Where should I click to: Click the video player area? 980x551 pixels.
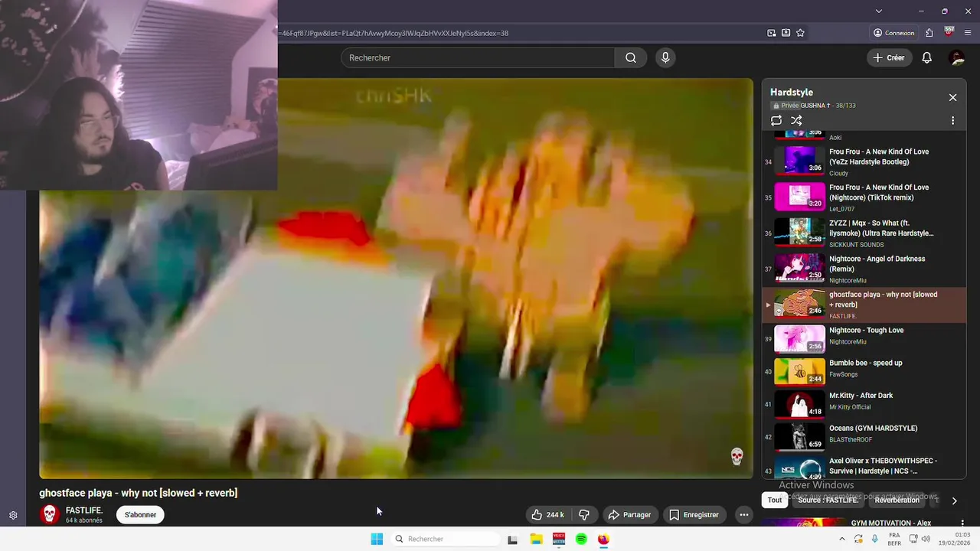tap(396, 279)
